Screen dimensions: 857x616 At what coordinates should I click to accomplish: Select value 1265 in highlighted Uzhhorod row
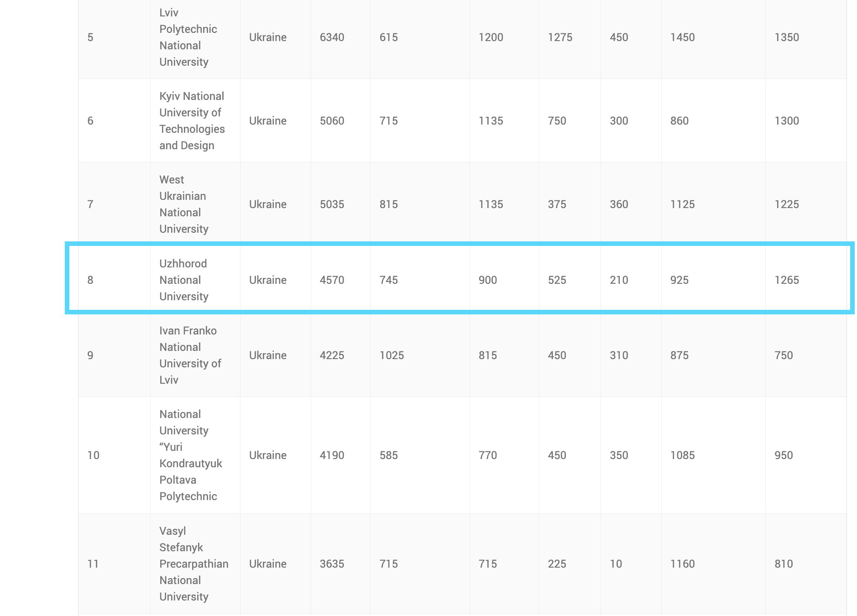787,280
